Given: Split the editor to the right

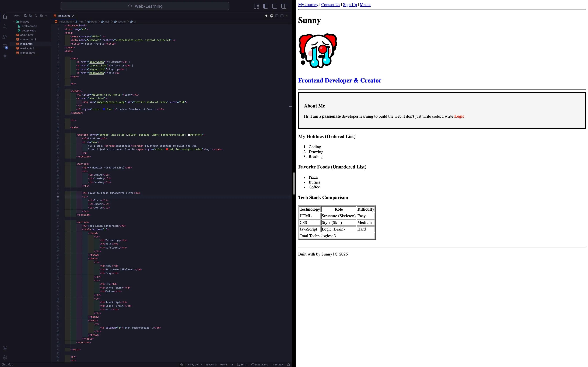Looking at the screenshot, I should click(x=282, y=16).
